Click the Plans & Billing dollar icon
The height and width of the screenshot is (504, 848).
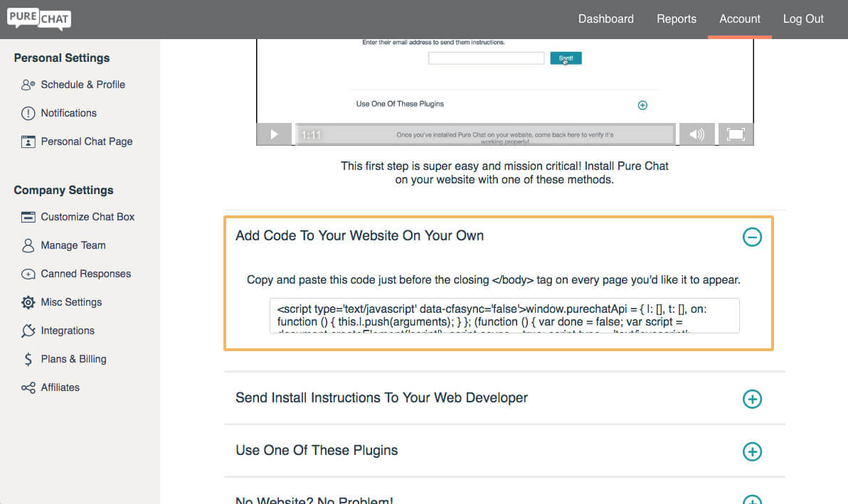tap(28, 359)
